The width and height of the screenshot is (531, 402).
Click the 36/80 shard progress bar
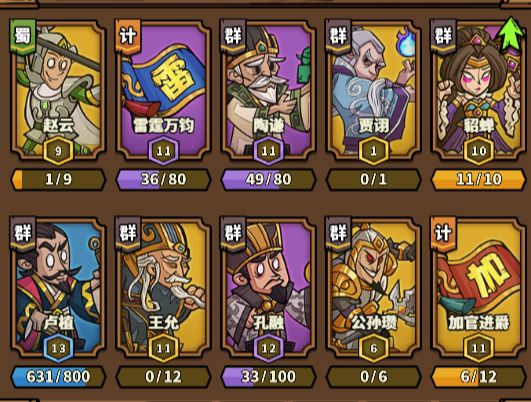point(163,179)
